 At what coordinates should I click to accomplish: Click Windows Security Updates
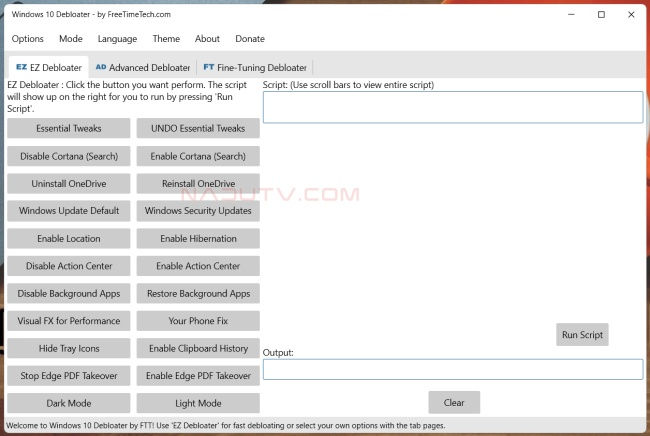(x=198, y=211)
